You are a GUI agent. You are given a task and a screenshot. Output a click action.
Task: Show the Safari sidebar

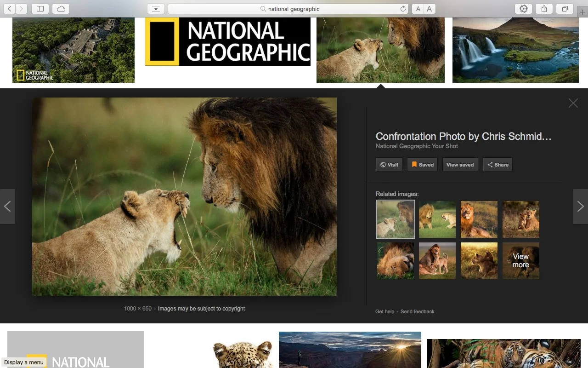pos(40,9)
